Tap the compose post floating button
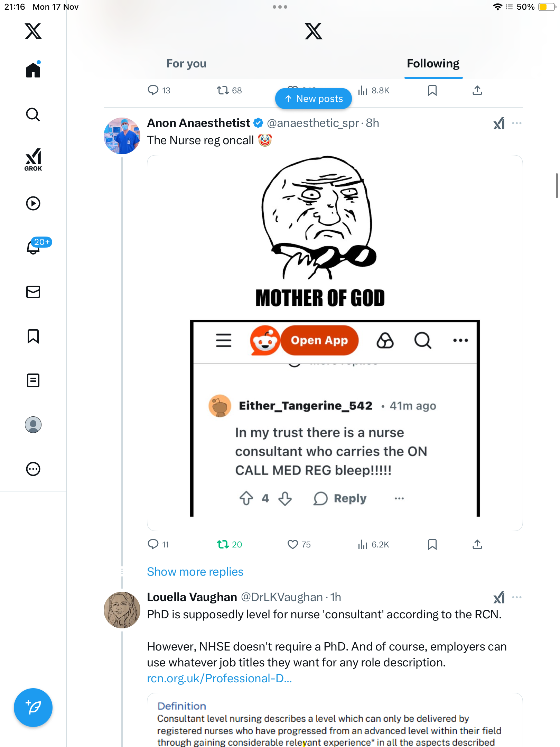The height and width of the screenshot is (747, 560). click(x=33, y=708)
